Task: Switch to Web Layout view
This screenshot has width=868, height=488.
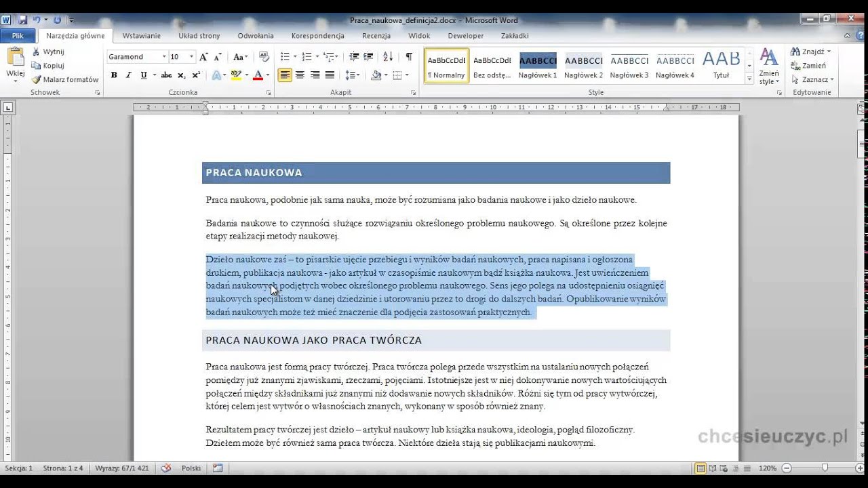Action: 724,468
